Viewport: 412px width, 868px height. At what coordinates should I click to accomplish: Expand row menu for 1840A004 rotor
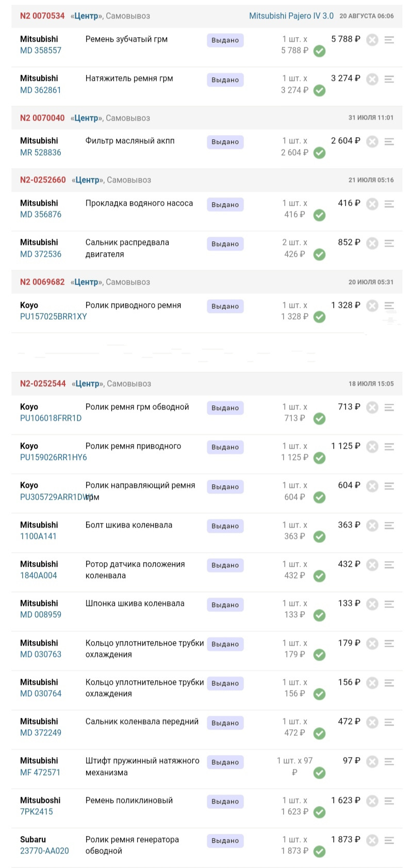coord(389,565)
